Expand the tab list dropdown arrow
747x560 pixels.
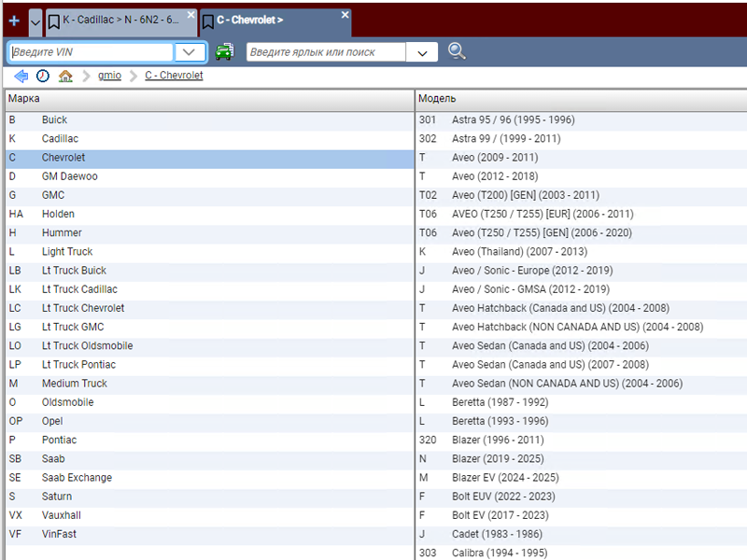click(35, 22)
